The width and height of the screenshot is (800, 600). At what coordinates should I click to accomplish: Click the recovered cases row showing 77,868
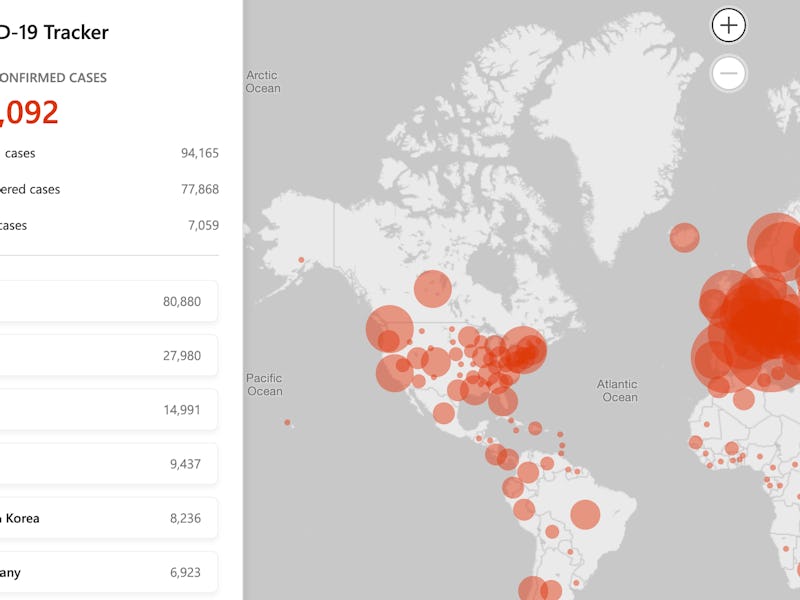point(108,189)
